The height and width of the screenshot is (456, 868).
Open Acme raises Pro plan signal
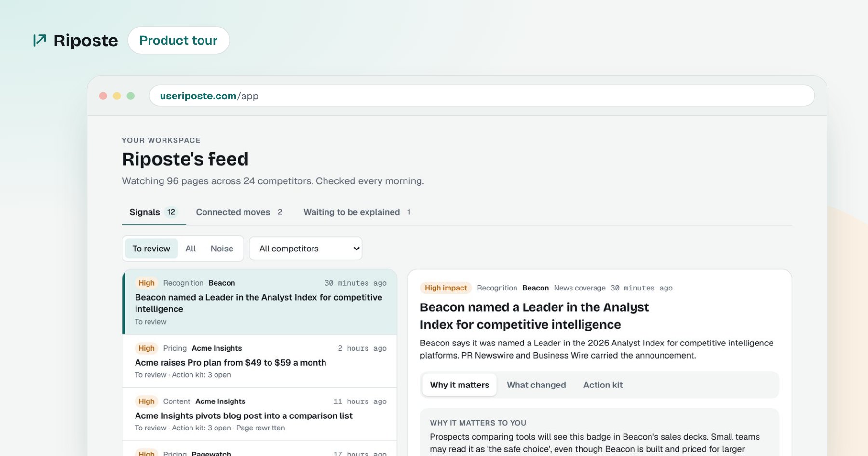coord(260,361)
